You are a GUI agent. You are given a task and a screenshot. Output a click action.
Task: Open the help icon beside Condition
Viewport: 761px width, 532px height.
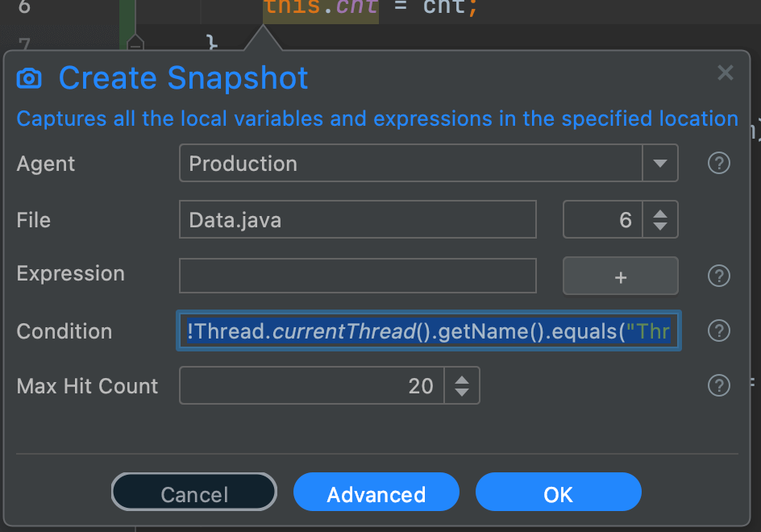pos(718,331)
